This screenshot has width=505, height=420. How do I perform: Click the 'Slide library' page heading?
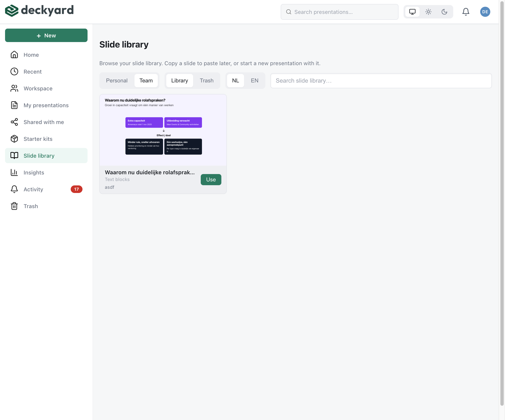[124, 44]
